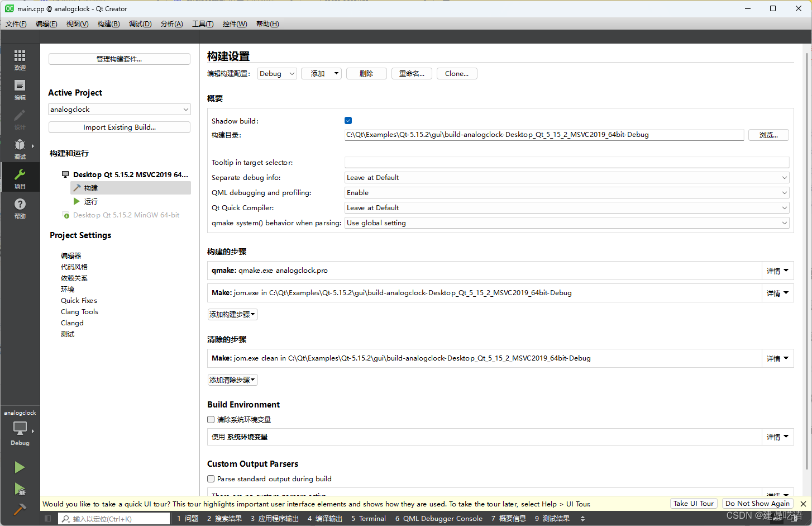Click the build directory path field
812x526 pixels.
tap(544, 135)
